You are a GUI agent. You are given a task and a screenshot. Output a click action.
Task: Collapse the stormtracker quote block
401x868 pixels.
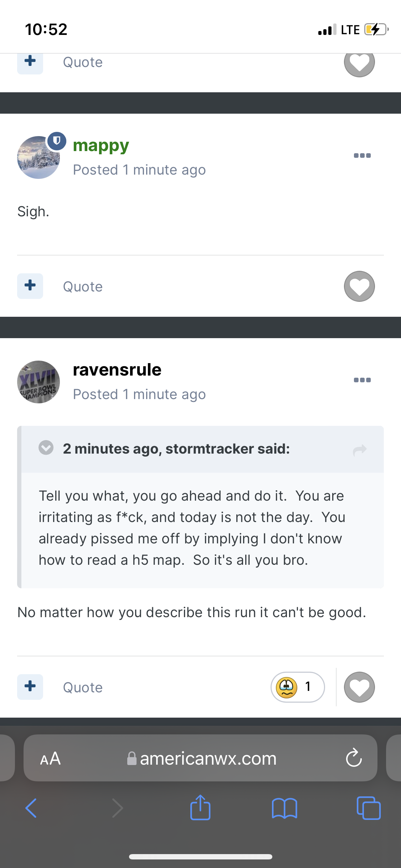tap(46, 448)
